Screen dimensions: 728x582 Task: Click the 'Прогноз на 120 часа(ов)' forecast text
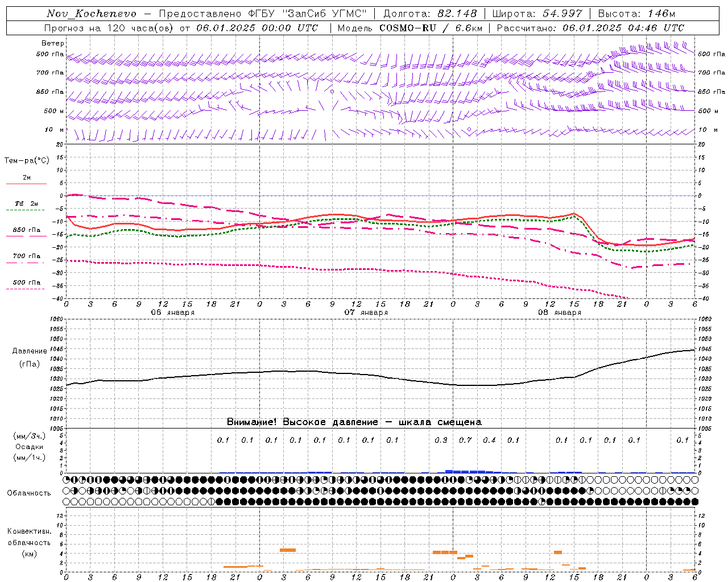[110, 28]
